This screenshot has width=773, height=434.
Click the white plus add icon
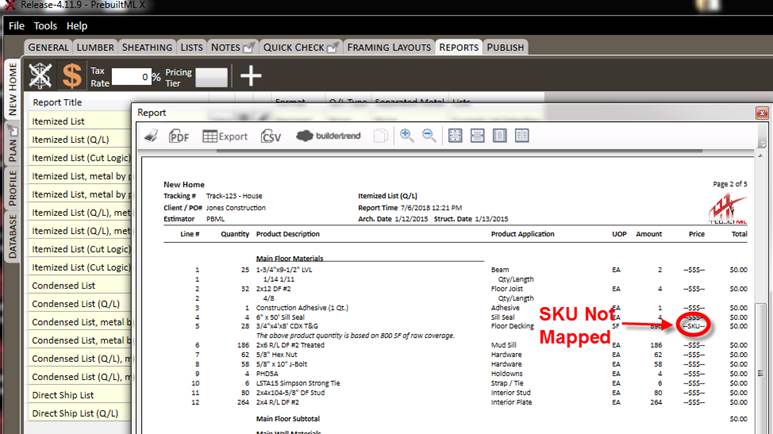click(x=250, y=76)
